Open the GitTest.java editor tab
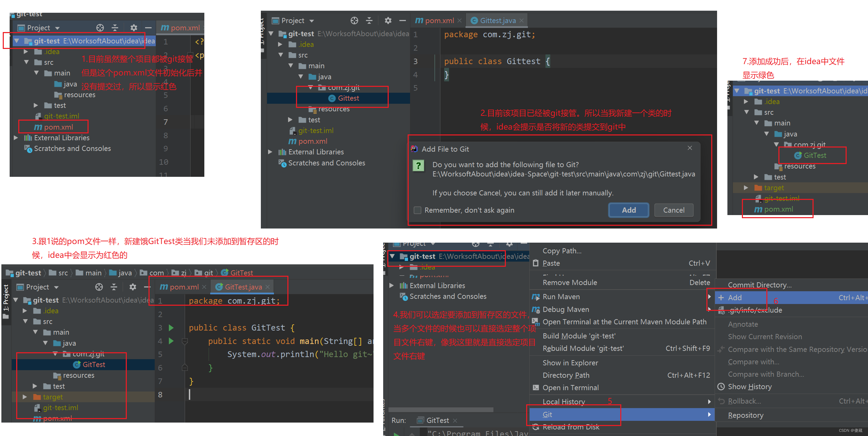The width and height of the screenshot is (868, 436). click(243, 287)
